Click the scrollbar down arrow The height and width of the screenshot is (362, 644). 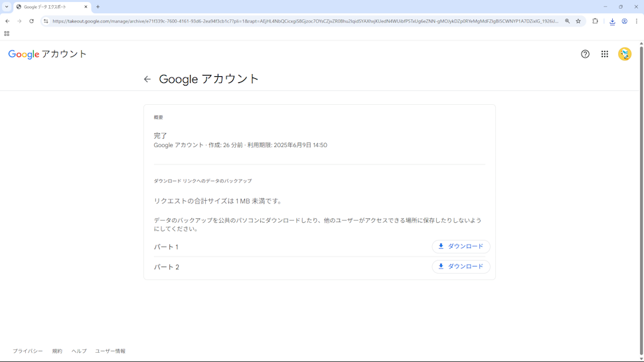coord(641,358)
